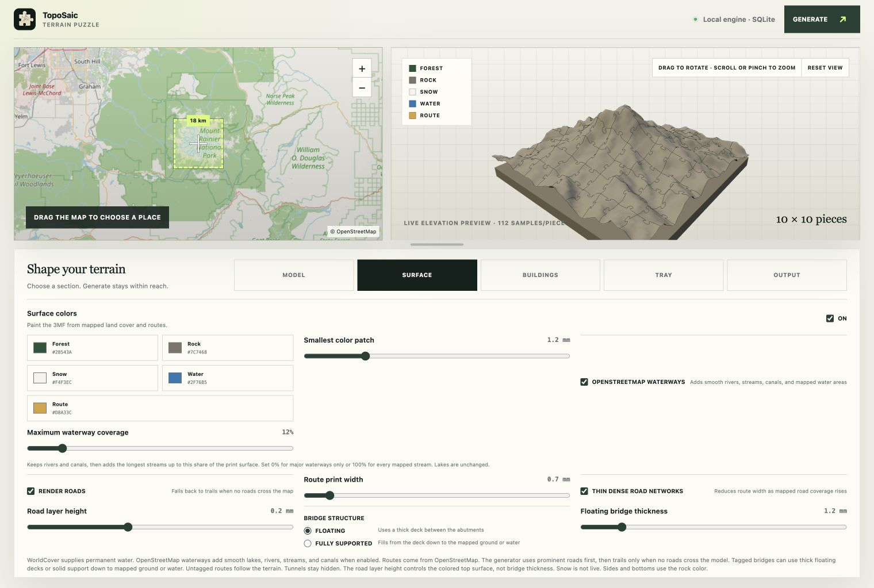This screenshot has height=588, width=874.
Task: Toggle Thin Dense Road Networks checkbox
Action: click(584, 491)
